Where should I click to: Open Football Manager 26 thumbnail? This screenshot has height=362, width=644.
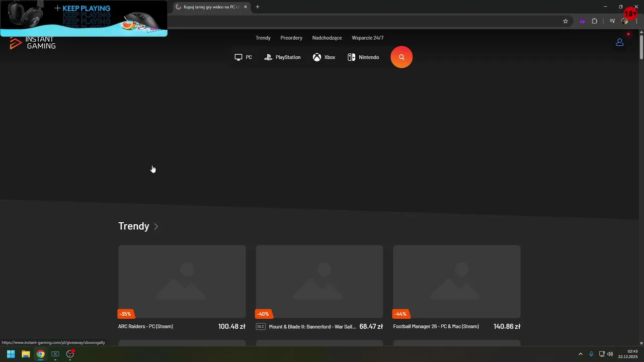click(457, 282)
